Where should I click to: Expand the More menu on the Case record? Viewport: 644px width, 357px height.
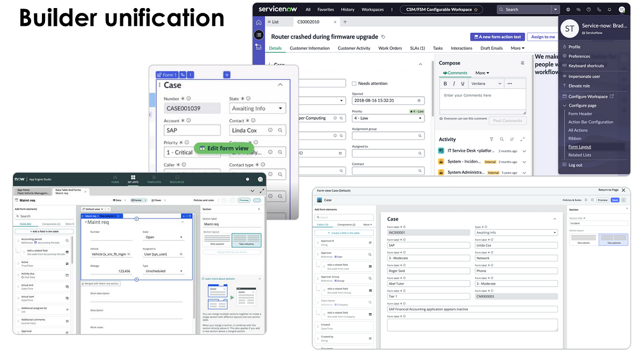(x=517, y=48)
